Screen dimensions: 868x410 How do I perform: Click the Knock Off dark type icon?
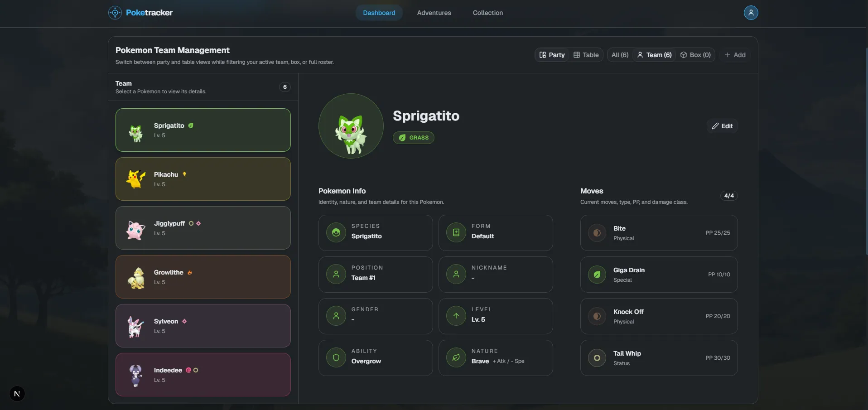597,316
